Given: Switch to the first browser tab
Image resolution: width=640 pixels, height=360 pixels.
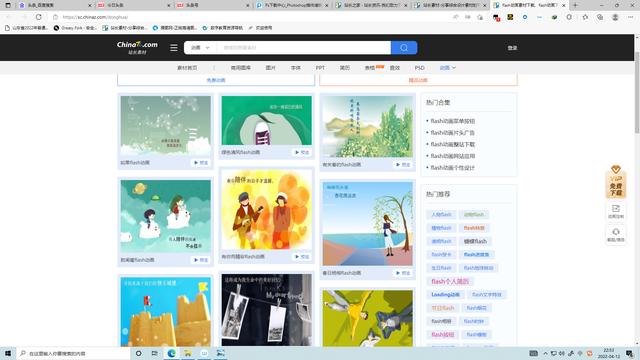Looking at the screenshot, I should [55, 5].
